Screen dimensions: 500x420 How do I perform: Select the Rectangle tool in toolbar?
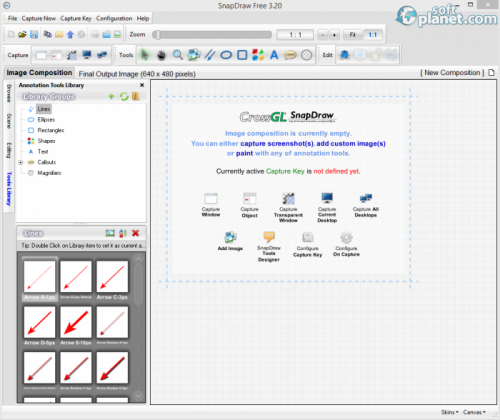point(242,55)
